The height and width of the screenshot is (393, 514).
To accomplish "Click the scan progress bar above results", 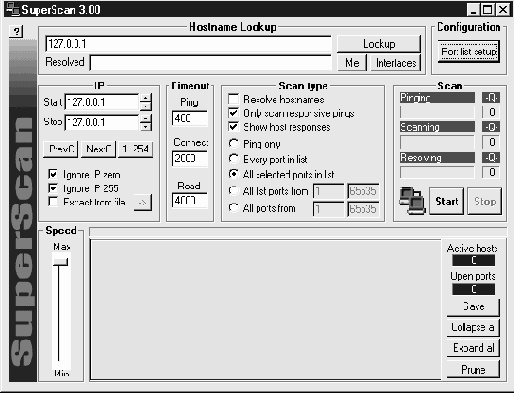I will [298, 232].
